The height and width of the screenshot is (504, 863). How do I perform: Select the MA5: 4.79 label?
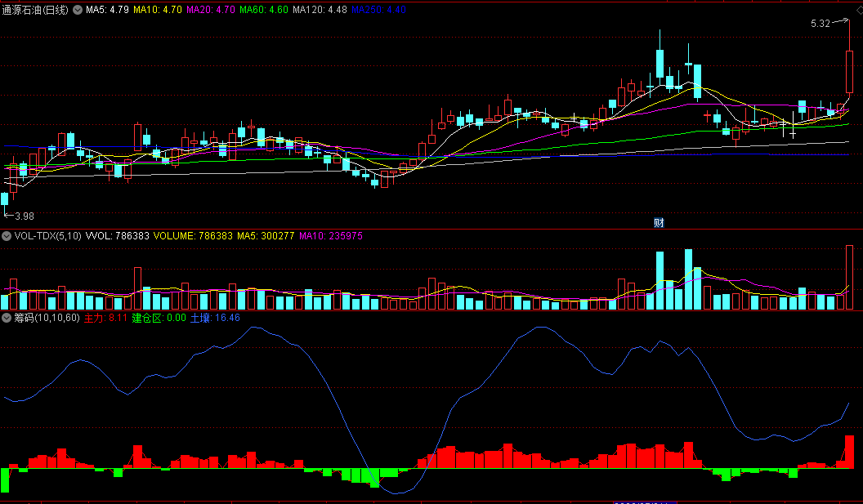(x=107, y=10)
